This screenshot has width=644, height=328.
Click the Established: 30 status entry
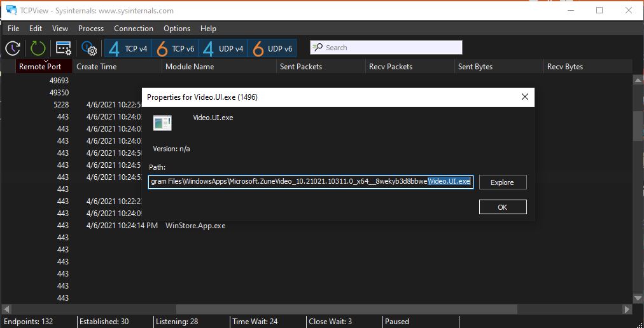104,322
